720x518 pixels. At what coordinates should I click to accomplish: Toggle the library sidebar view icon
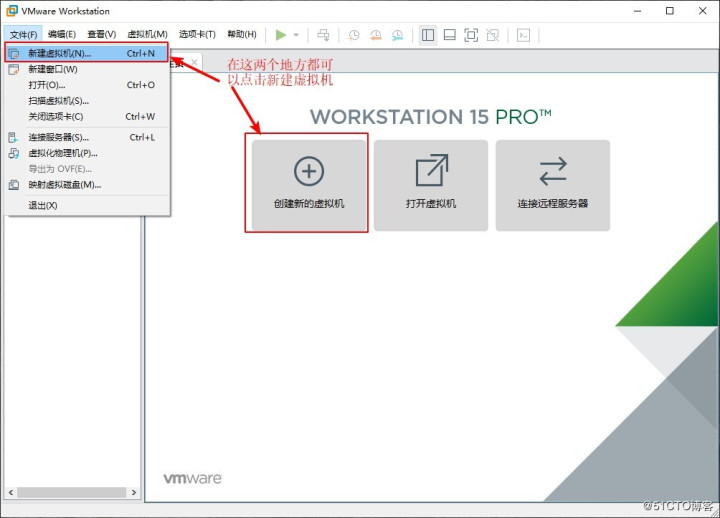tap(428, 35)
